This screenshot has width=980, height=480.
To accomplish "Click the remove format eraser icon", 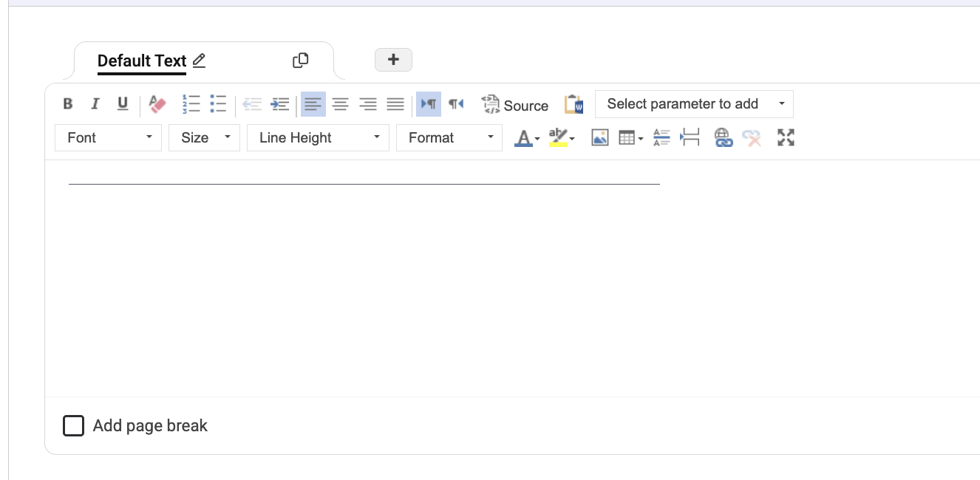I will pyautogui.click(x=158, y=104).
